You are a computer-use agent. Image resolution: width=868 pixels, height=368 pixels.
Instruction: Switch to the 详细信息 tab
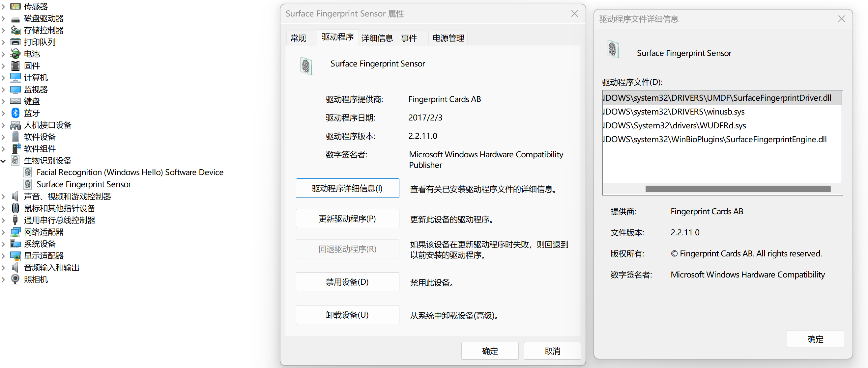point(377,38)
